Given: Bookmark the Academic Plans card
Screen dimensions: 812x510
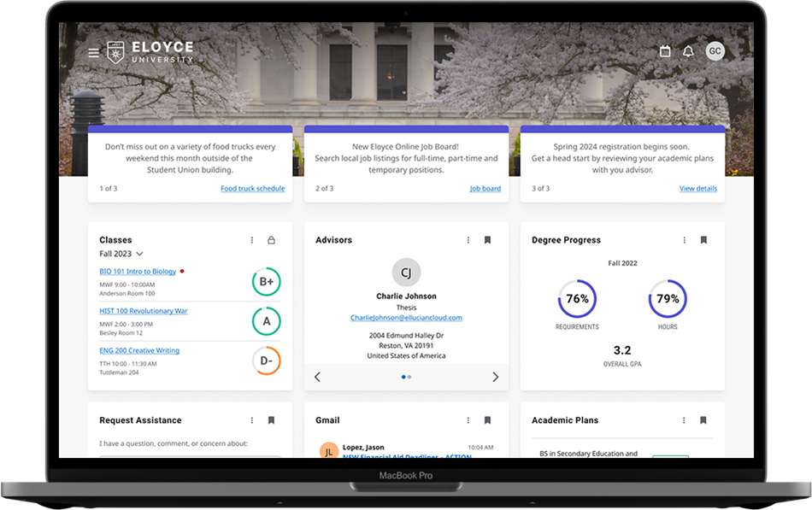Looking at the screenshot, I should pos(703,420).
